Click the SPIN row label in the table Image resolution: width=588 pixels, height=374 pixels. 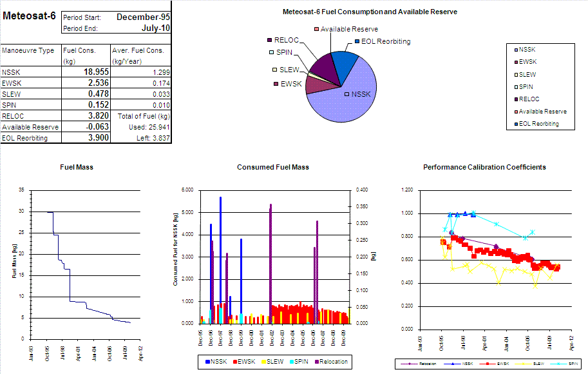coord(9,105)
